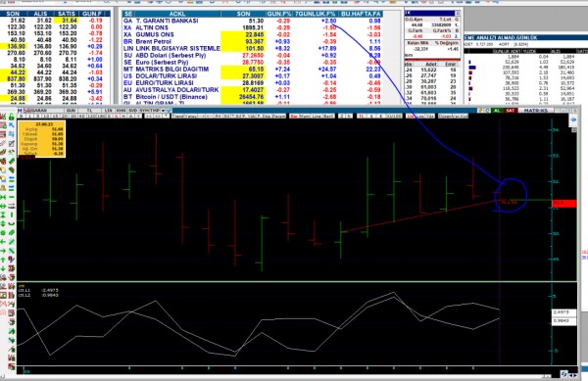Viewport: 588px width, 381px height.
Task: Click the blue back-arrow icon at chart corner
Action: 572,119
